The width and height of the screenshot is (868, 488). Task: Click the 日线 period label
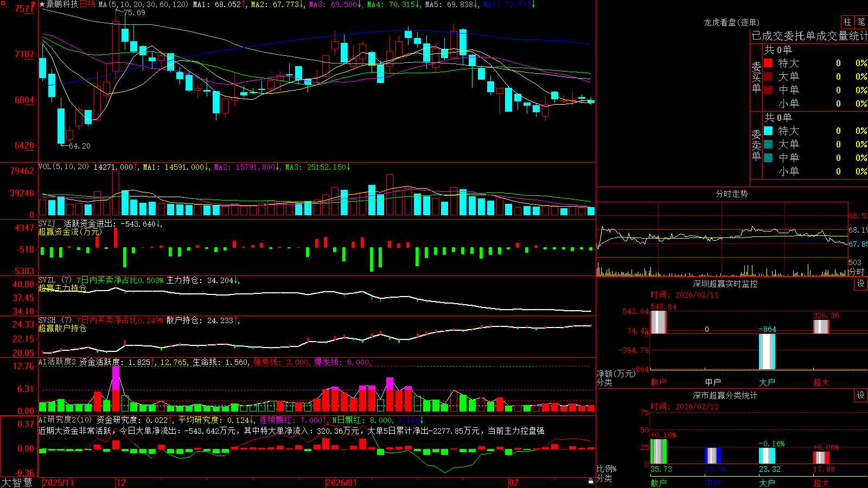[87, 4]
